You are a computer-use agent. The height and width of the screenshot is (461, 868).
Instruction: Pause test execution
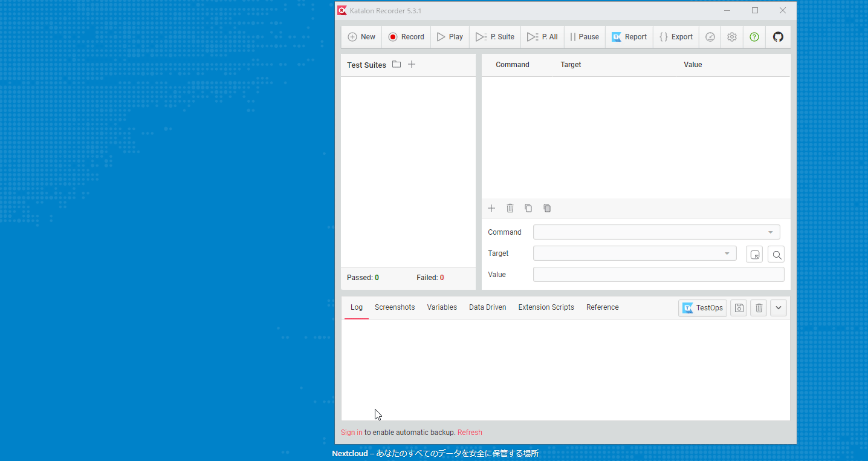pos(585,37)
